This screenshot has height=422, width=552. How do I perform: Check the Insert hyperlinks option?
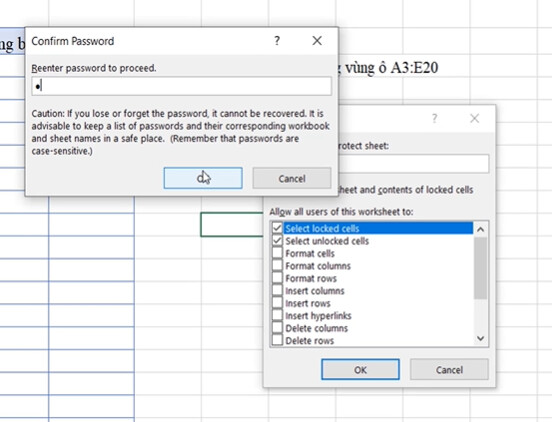tap(277, 315)
